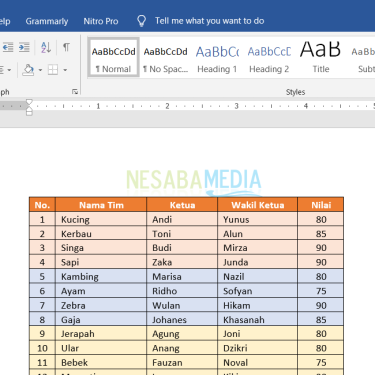Click the 'Fauzan' cell

pyautogui.click(x=182, y=362)
